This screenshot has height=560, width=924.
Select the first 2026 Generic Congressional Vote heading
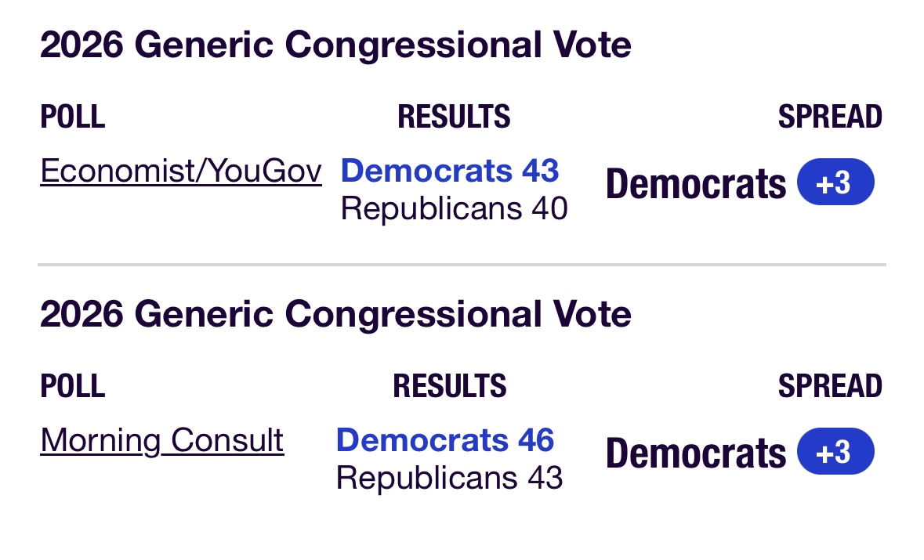335,45
